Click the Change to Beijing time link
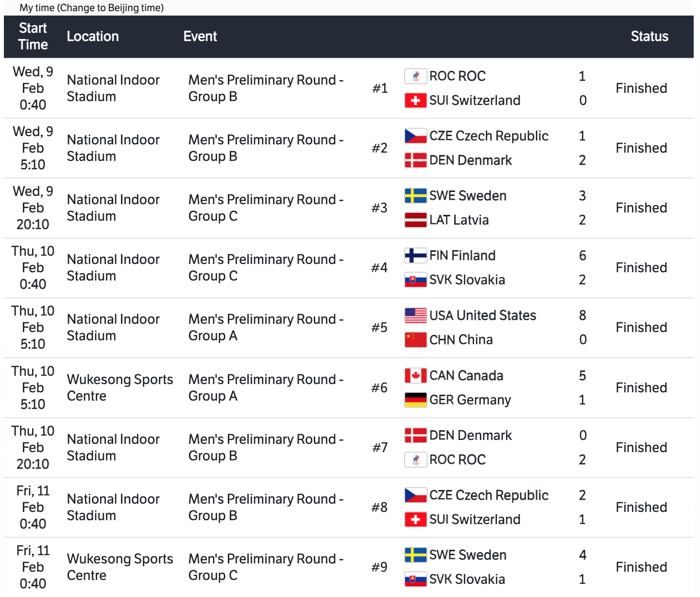This screenshot has height=597, width=700. click(111, 8)
